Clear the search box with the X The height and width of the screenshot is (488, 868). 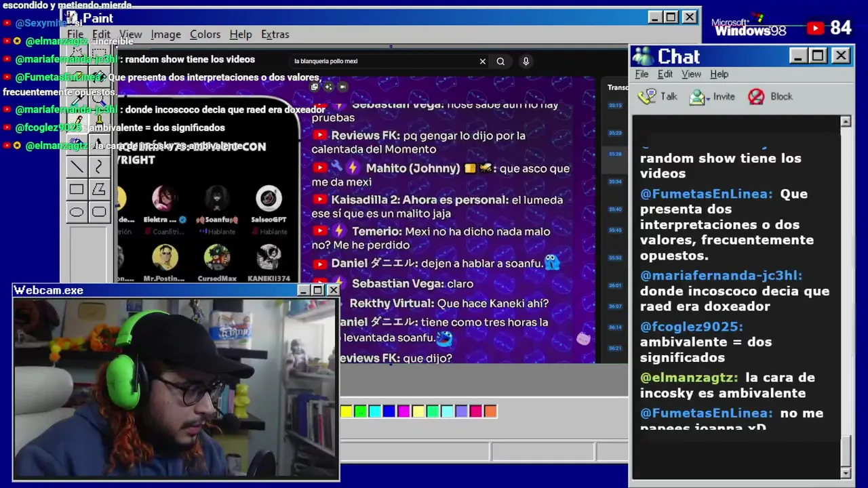click(x=483, y=61)
